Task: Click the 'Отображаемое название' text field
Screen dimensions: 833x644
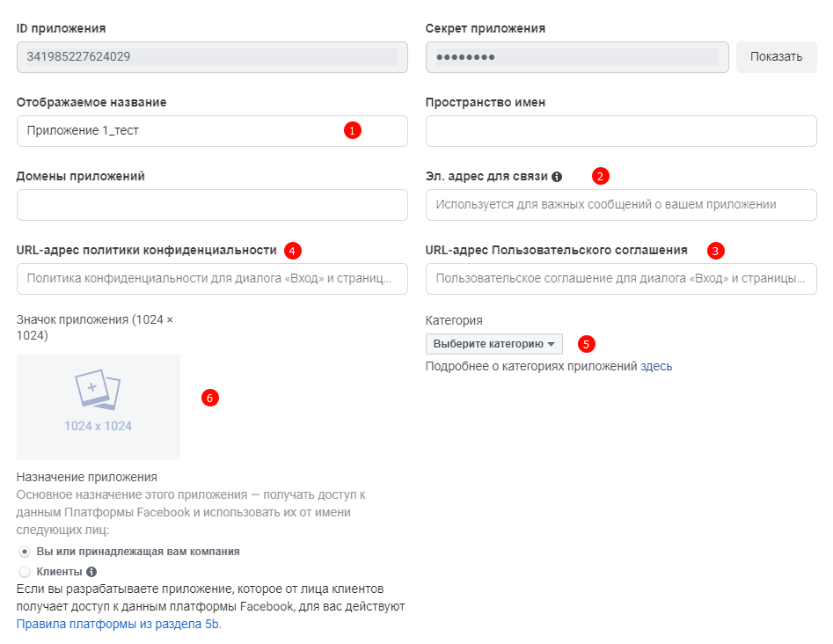Action: click(x=176, y=131)
